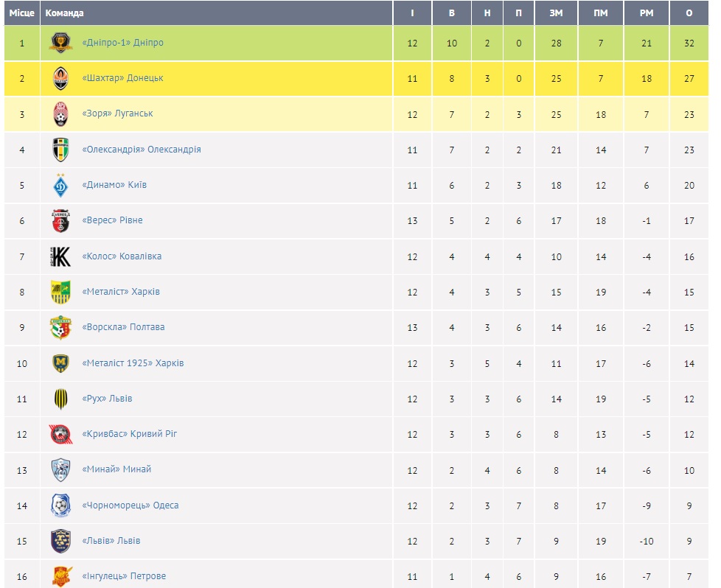721x588 pixels.
Task: Click the Rukh Lviv striped logo
Action: (60, 399)
